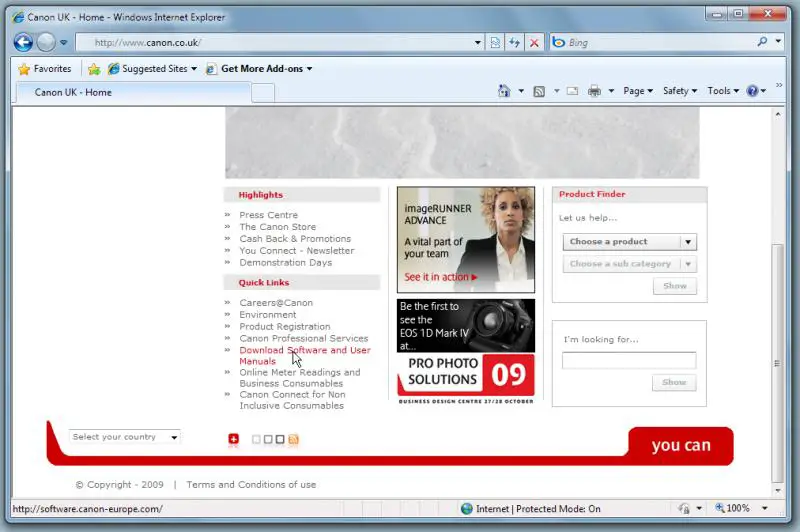The width and height of the screenshot is (800, 532).
Task: Open the Careers@Canon link
Action: coord(276,303)
